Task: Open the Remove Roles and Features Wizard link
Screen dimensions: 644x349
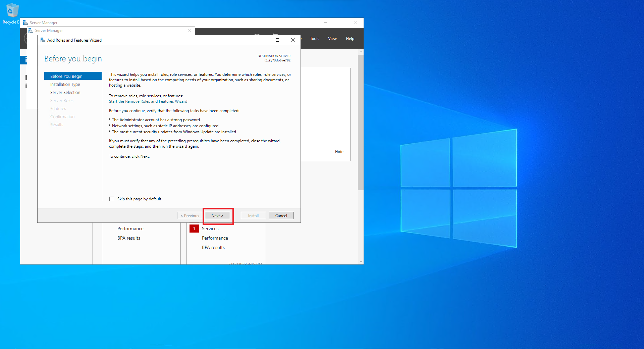Action: [x=148, y=101]
